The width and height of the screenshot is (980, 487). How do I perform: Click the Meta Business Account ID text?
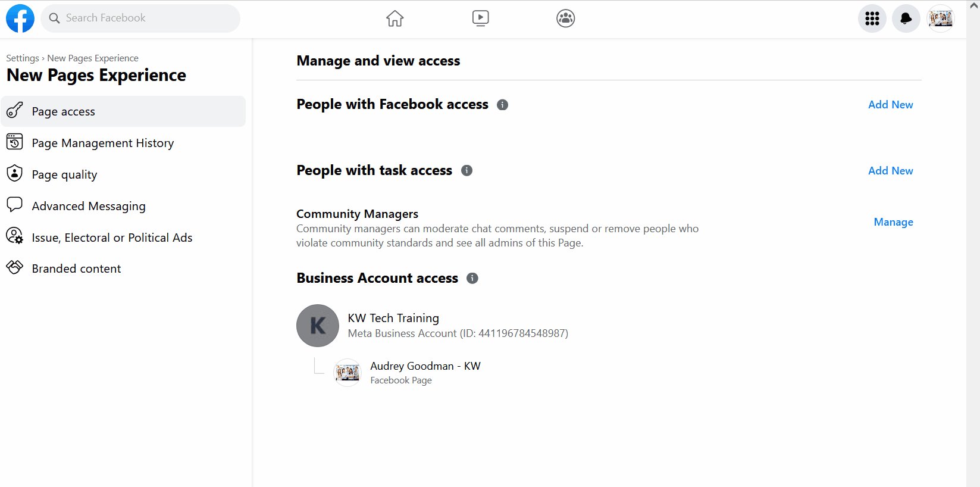coord(458,333)
